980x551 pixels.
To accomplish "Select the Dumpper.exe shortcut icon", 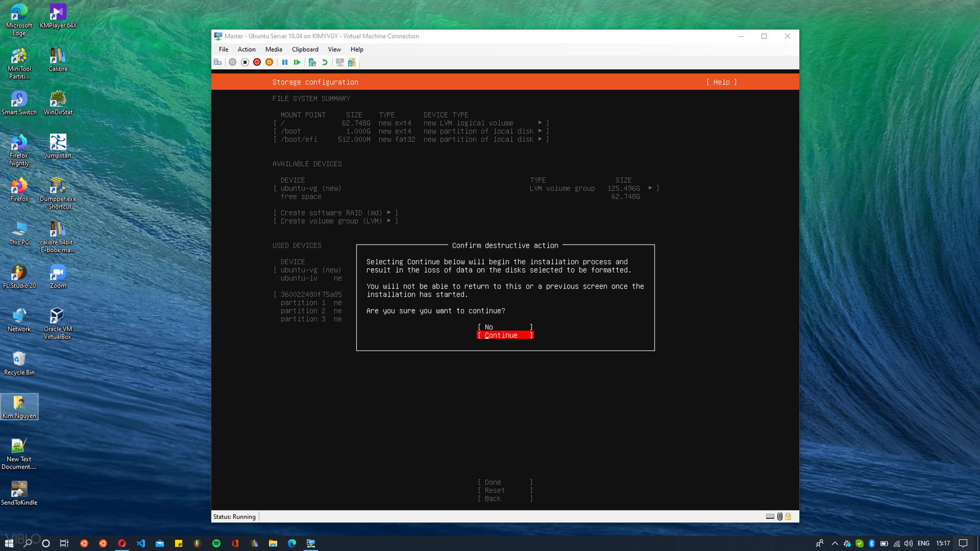I will pos(58,194).
